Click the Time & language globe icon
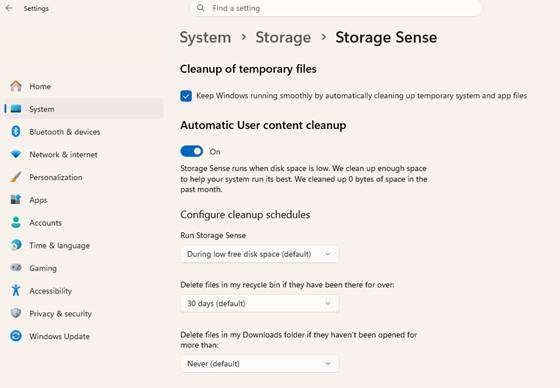The height and width of the screenshot is (388, 560). (x=16, y=245)
